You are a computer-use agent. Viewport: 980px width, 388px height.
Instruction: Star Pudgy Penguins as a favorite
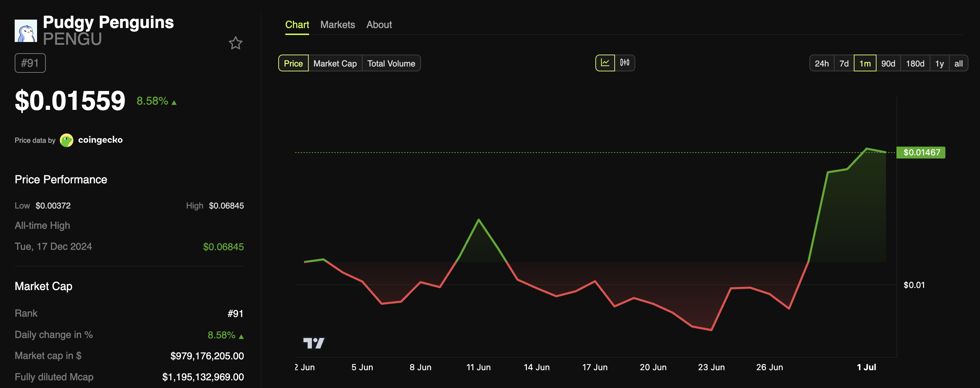(x=236, y=43)
